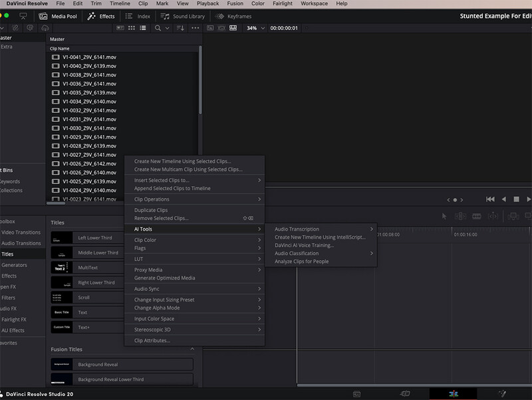Click the full screen monitor icon
Viewport: 532px width, 400px height.
click(23, 16)
